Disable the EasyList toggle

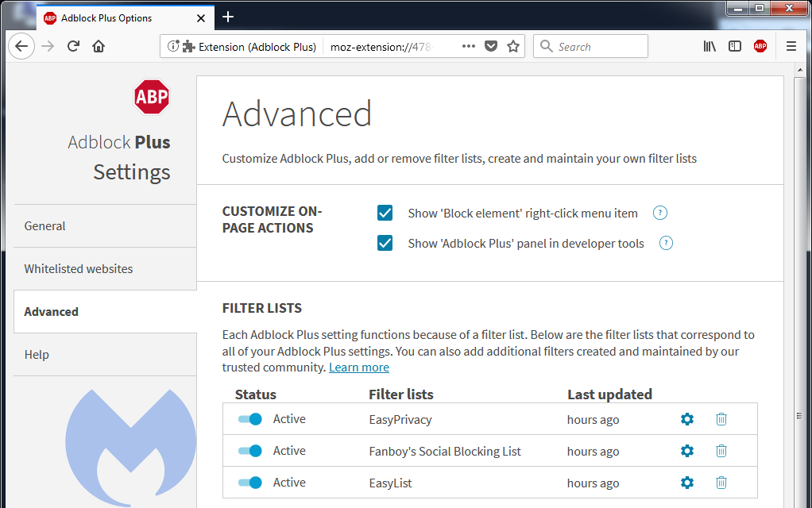[250, 483]
